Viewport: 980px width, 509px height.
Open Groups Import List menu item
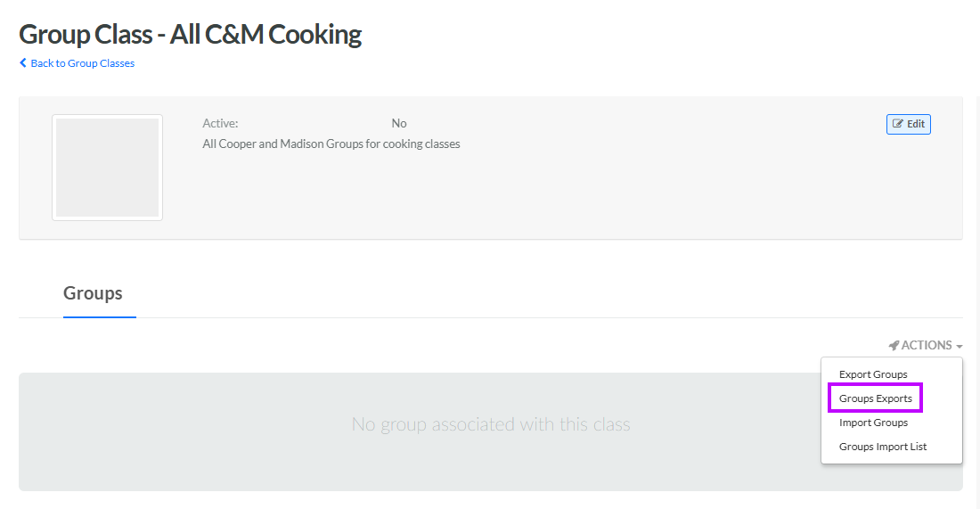(x=883, y=447)
